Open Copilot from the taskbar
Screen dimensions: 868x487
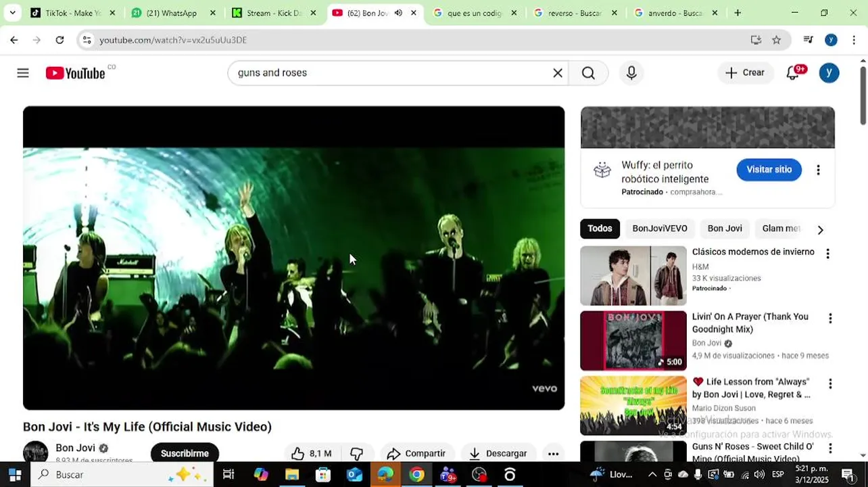(261, 474)
